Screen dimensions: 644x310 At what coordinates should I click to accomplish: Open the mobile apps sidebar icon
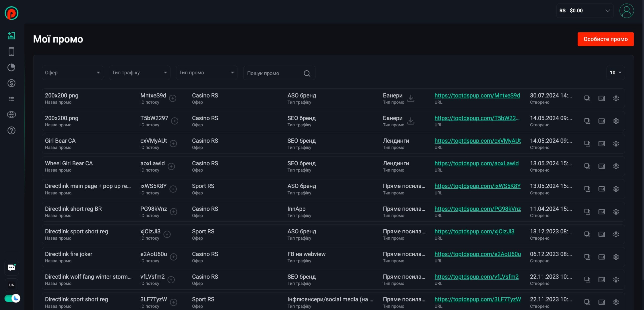click(x=11, y=51)
